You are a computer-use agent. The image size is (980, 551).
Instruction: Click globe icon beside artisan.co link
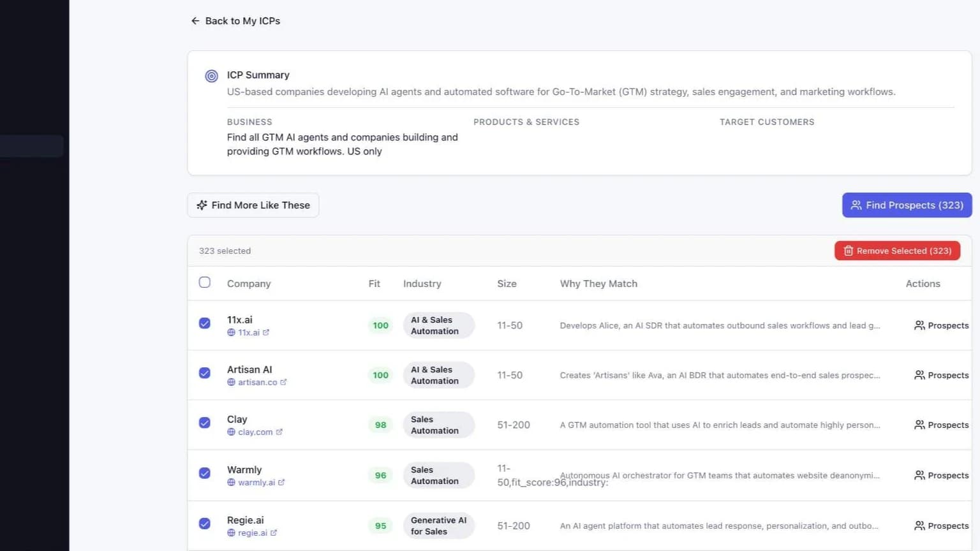231,382
